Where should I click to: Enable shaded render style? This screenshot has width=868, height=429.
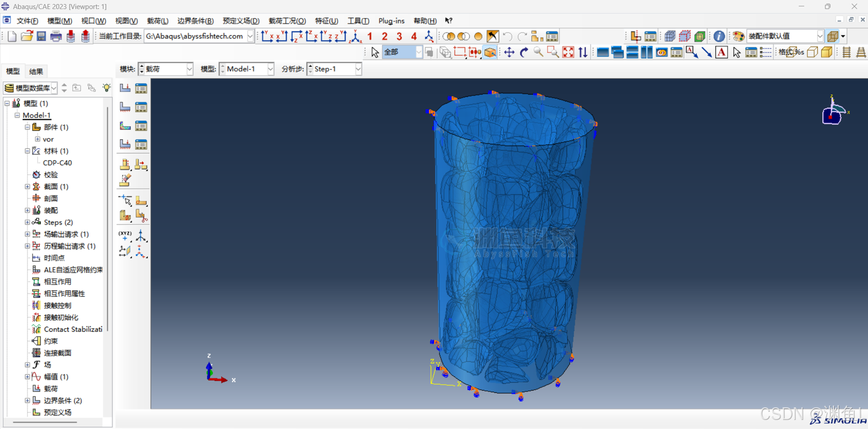point(827,52)
